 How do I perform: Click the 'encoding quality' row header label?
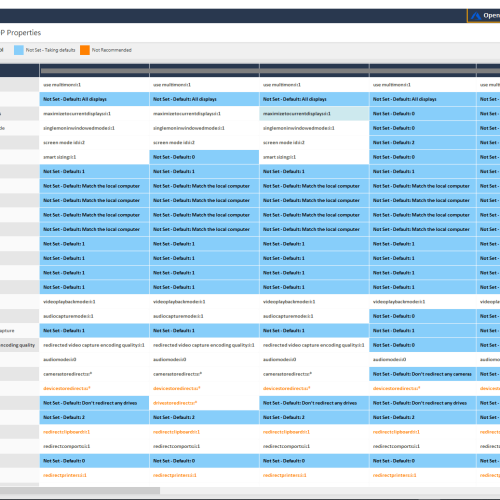(17, 345)
